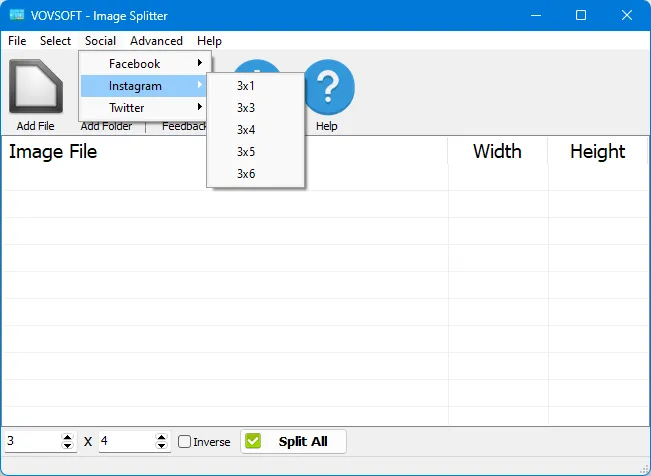The width and height of the screenshot is (651, 476).
Task: Increase the rows value with up arrow
Action: point(163,437)
